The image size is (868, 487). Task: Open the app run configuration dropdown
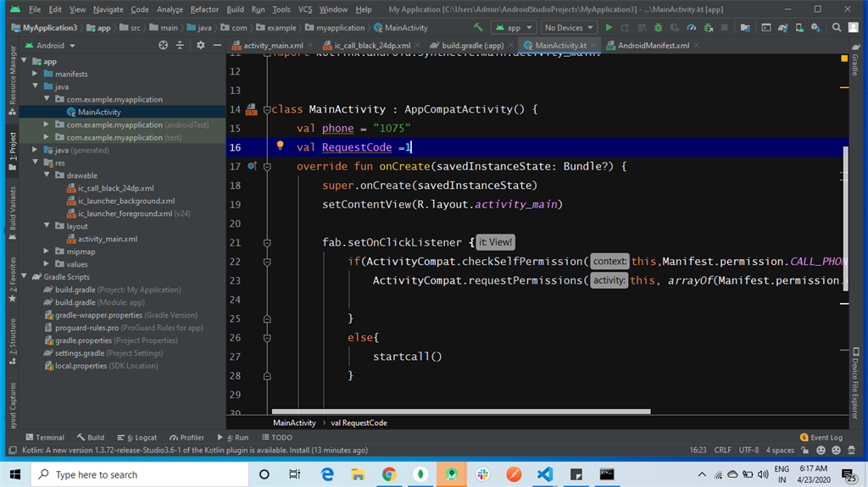coord(514,27)
